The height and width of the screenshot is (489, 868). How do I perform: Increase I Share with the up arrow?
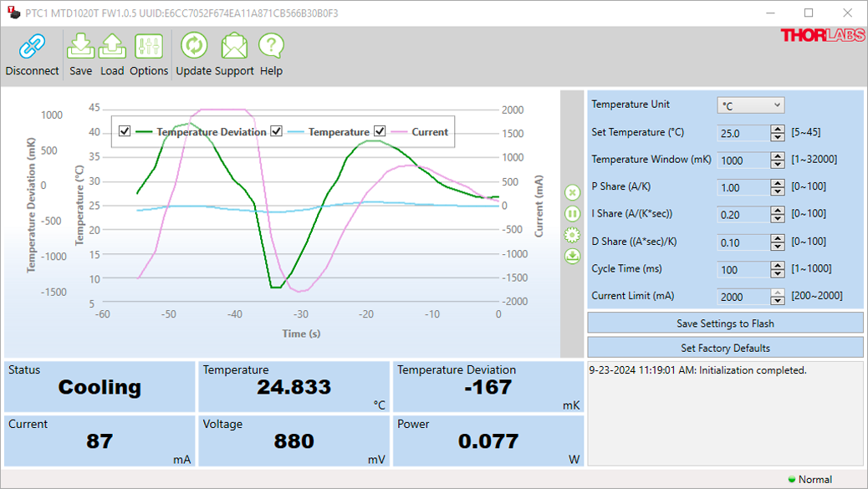click(778, 211)
